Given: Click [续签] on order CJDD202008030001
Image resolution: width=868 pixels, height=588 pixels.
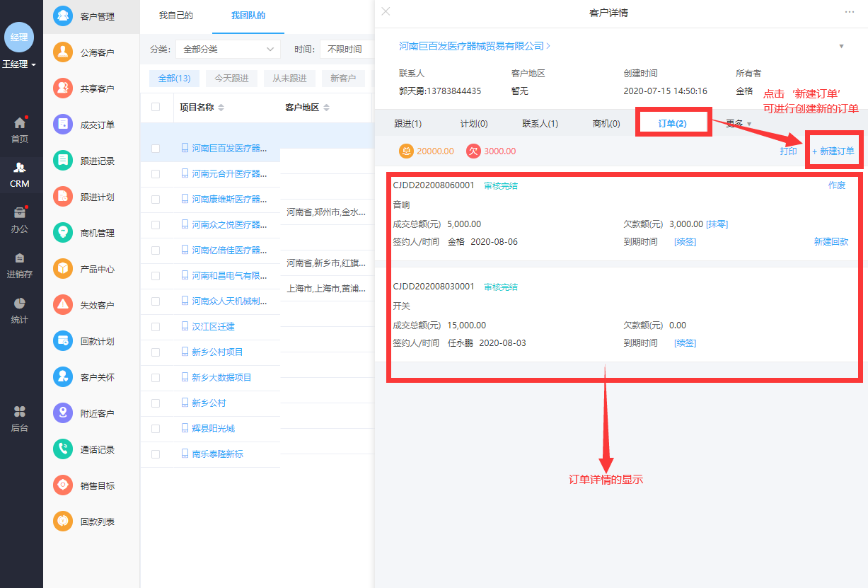Looking at the screenshot, I should coord(685,343).
